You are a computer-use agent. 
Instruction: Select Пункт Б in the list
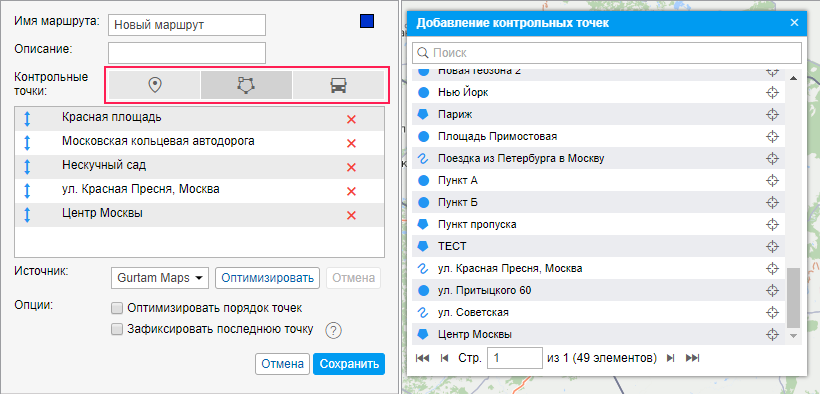point(599,202)
